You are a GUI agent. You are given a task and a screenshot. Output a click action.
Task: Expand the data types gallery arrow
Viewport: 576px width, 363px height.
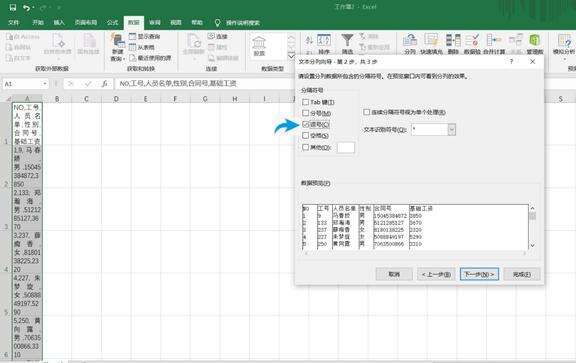tap(291, 56)
